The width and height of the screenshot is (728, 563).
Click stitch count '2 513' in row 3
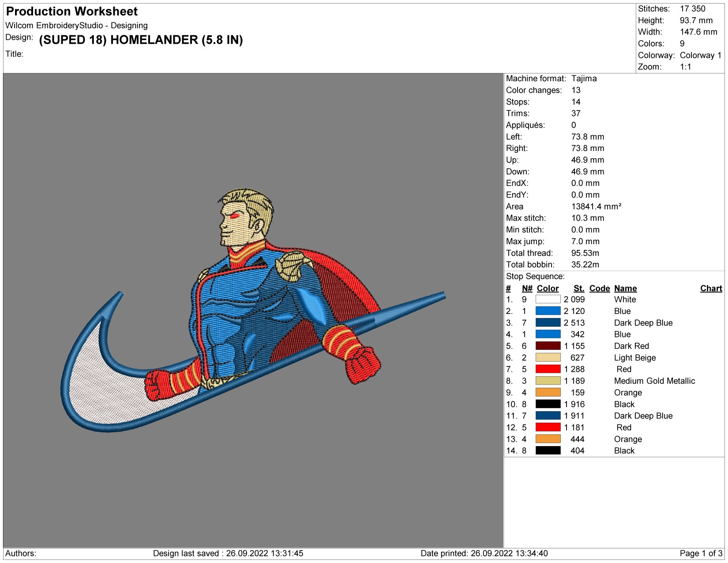574,323
